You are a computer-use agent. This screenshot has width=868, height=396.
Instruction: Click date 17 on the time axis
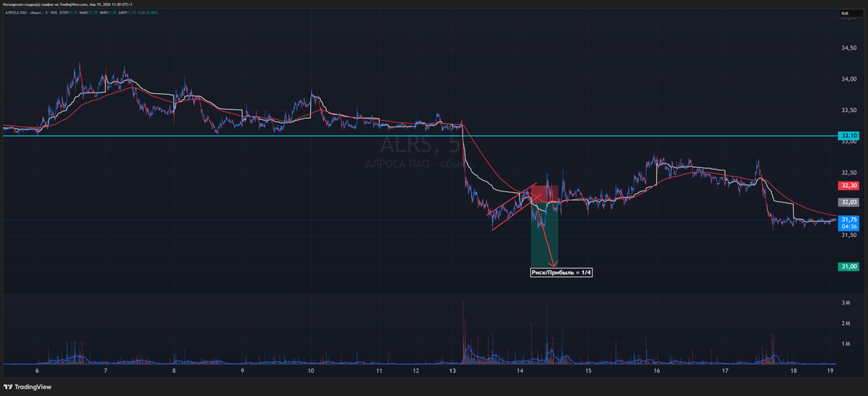[726, 371]
